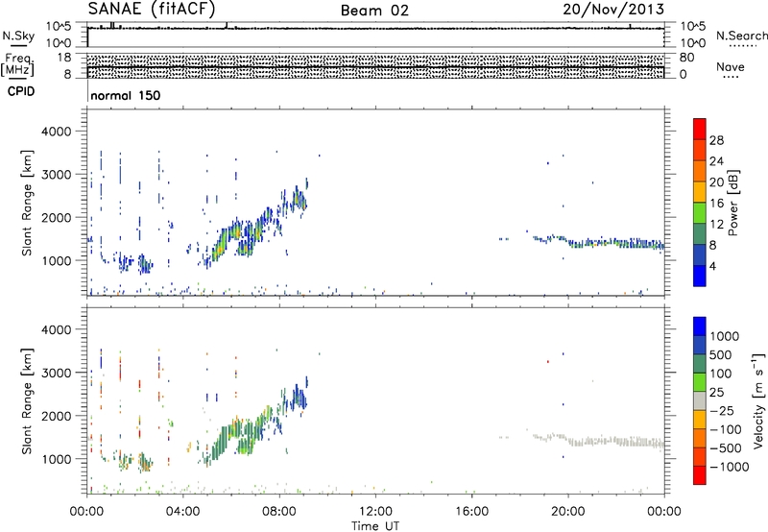Viewport: 768px width, 532px height.
Task: Click the bright blue swatch in the Power colorbar
Action: pos(700,276)
